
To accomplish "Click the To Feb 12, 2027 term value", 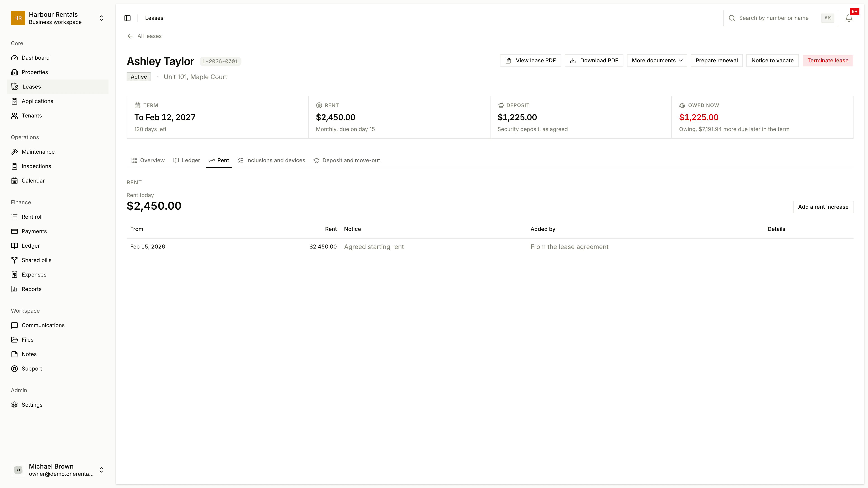I will point(165,117).
